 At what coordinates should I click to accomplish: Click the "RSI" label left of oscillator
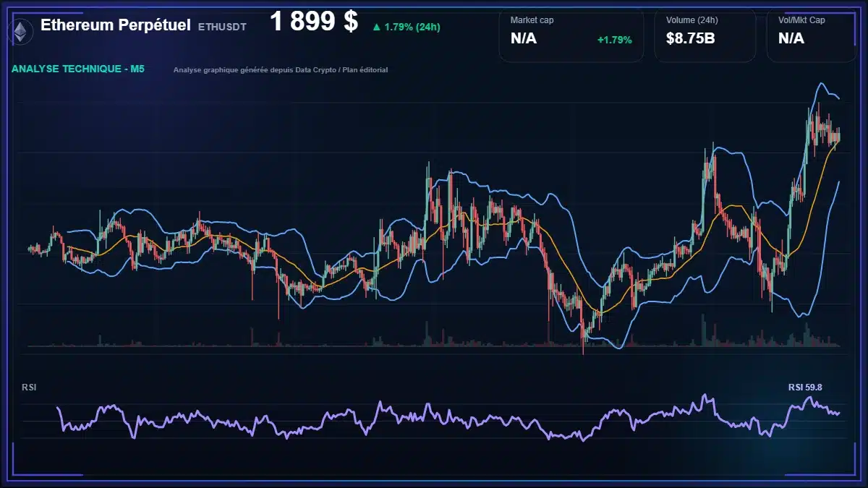(x=29, y=388)
